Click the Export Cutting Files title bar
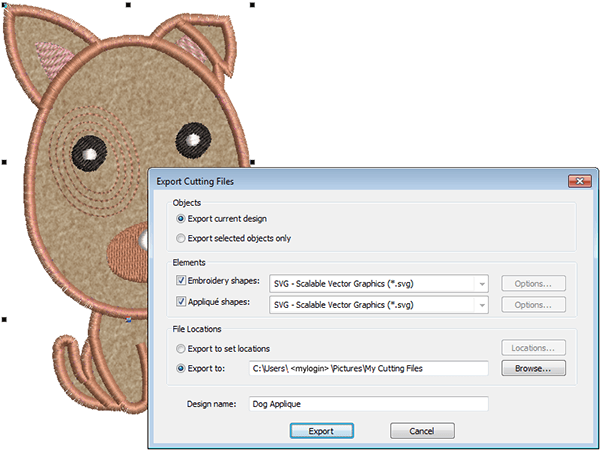The width and height of the screenshot is (600, 450). click(350, 181)
